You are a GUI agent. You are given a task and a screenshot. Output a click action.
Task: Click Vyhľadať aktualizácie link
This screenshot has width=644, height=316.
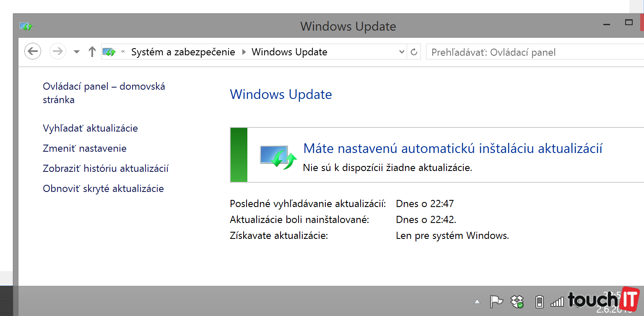[x=90, y=128]
